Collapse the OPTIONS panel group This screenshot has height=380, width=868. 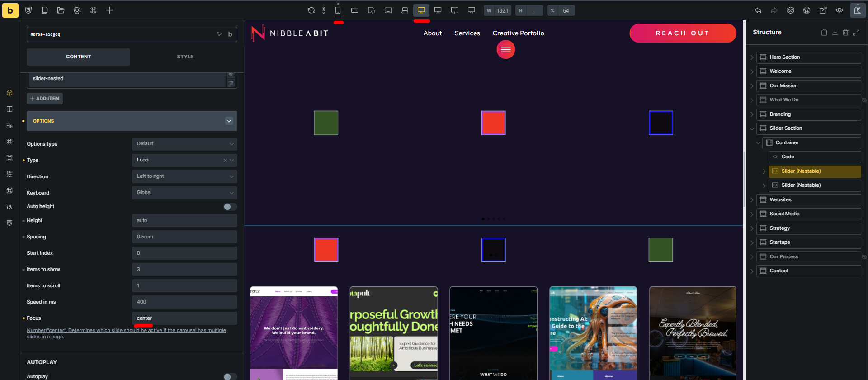(x=229, y=121)
